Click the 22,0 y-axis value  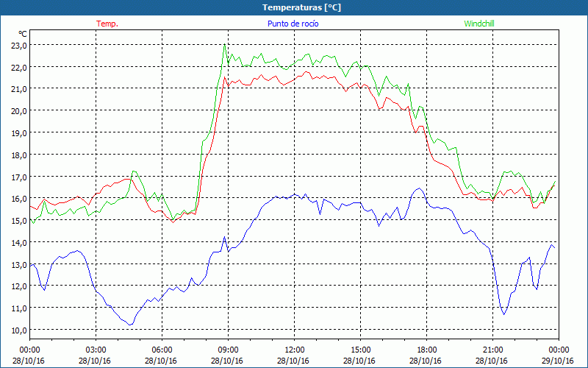18,67
